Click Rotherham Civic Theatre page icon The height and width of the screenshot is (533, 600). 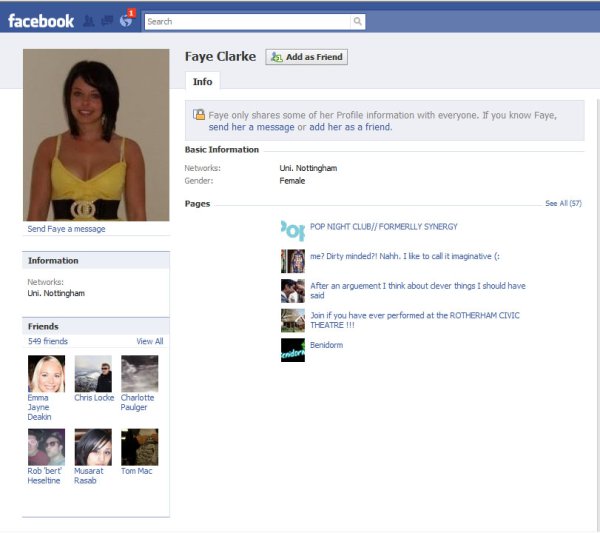pos(292,320)
